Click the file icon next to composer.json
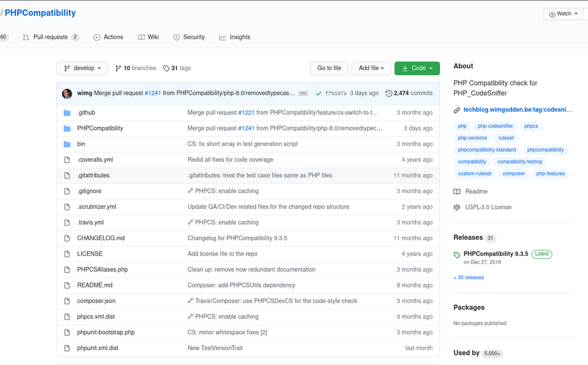 point(67,301)
